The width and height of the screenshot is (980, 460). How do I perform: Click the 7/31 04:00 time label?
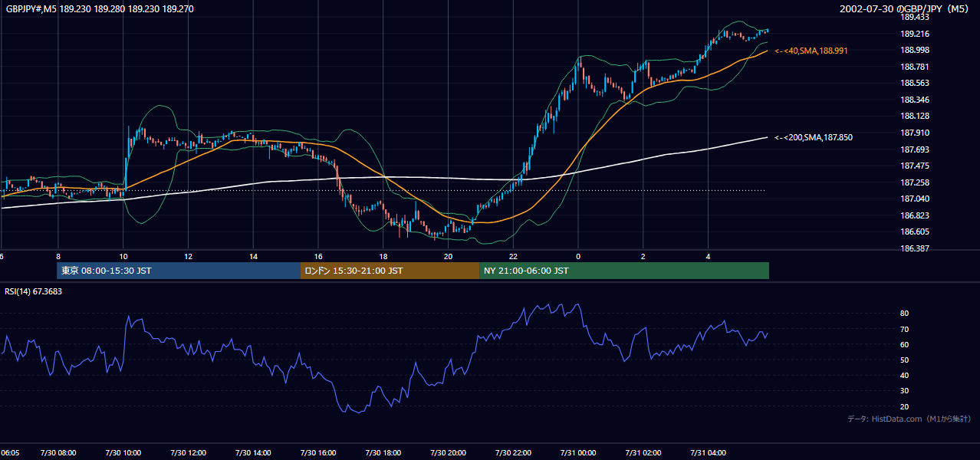709,453
